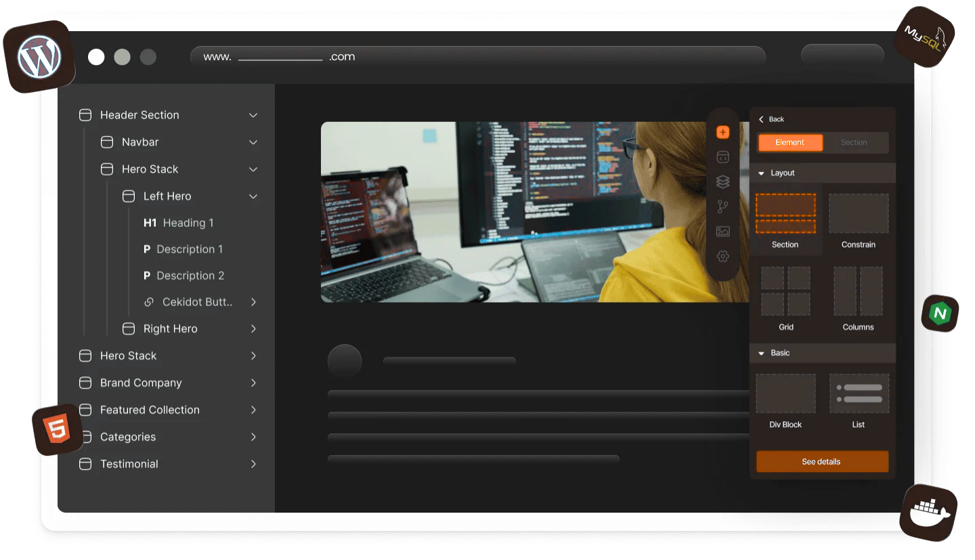Click the git branch icon in toolbar

click(x=722, y=207)
